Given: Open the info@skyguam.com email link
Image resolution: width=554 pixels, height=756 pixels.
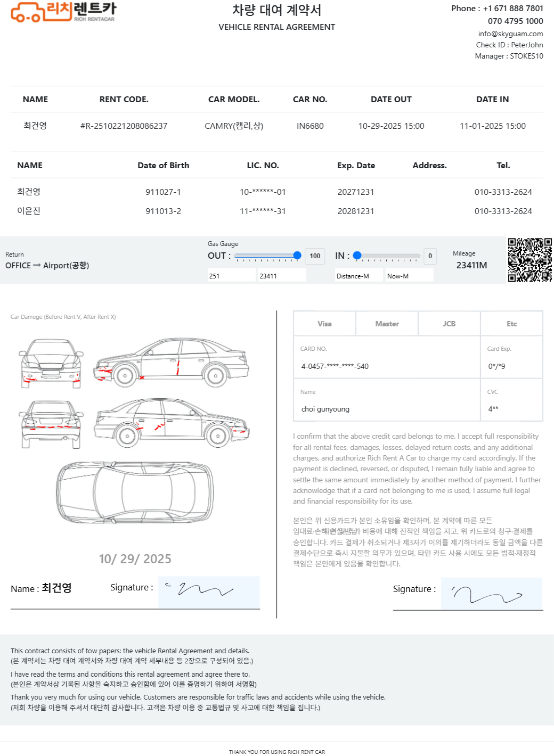Looking at the screenshot, I should pyautogui.click(x=510, y=34).
